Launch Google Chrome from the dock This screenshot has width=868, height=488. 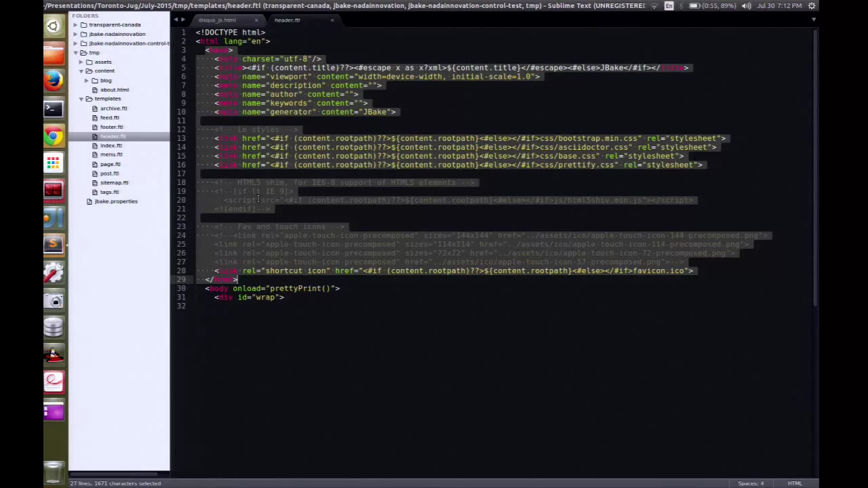coord(54,136)
